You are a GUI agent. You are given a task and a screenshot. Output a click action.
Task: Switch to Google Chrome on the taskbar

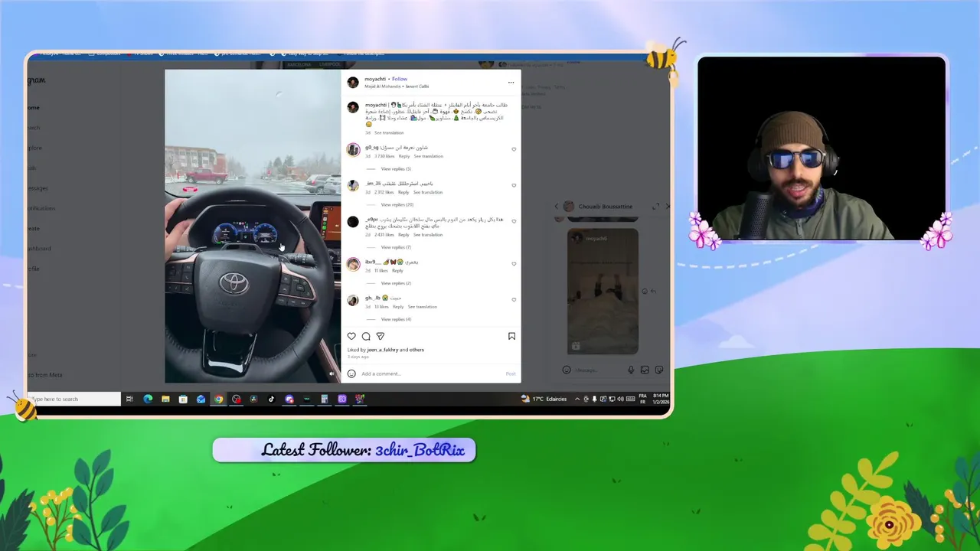point(219,399)
